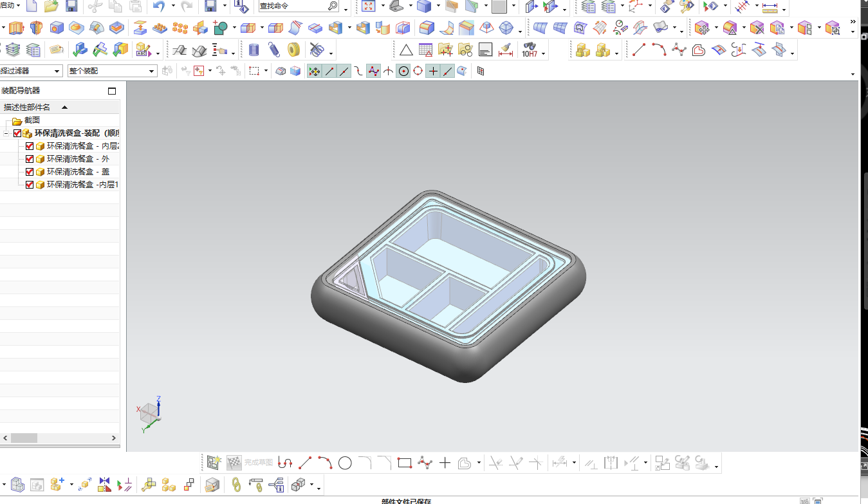Screen dimensions: 868x504
Task: Click the assembly navigator horizontal scrollbar
Action: coord(60,438)
